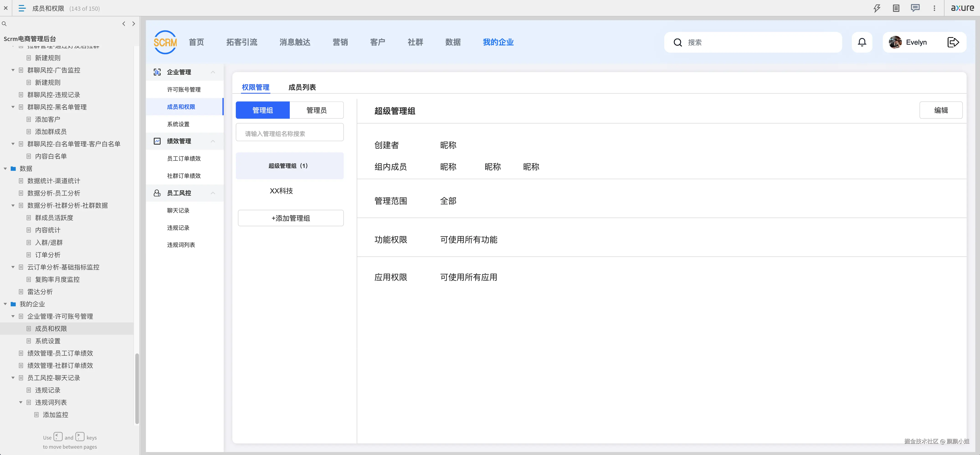
Task: Switch to the 成员列表 tab
Action: (302, 87)
